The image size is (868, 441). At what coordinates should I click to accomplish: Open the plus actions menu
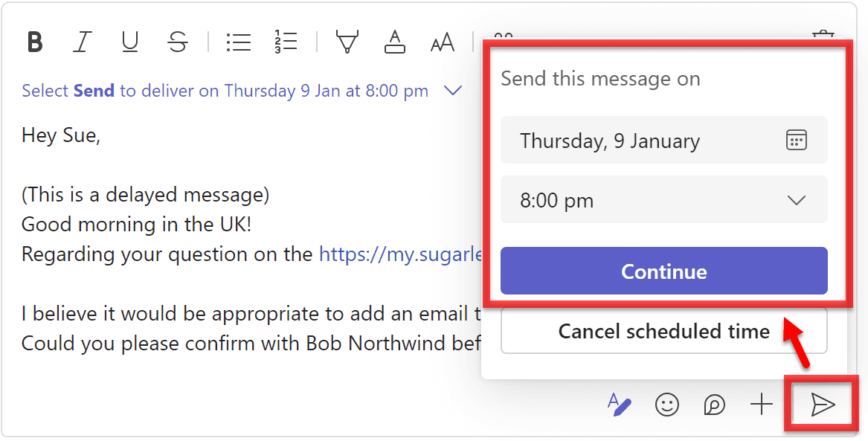tap(762, 405)
